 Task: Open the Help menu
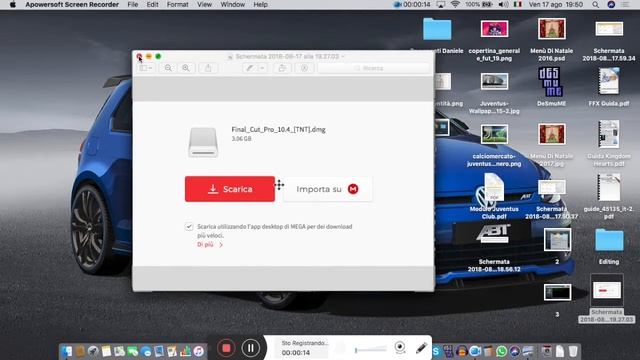pyautogui.click(x=260, y=4)
